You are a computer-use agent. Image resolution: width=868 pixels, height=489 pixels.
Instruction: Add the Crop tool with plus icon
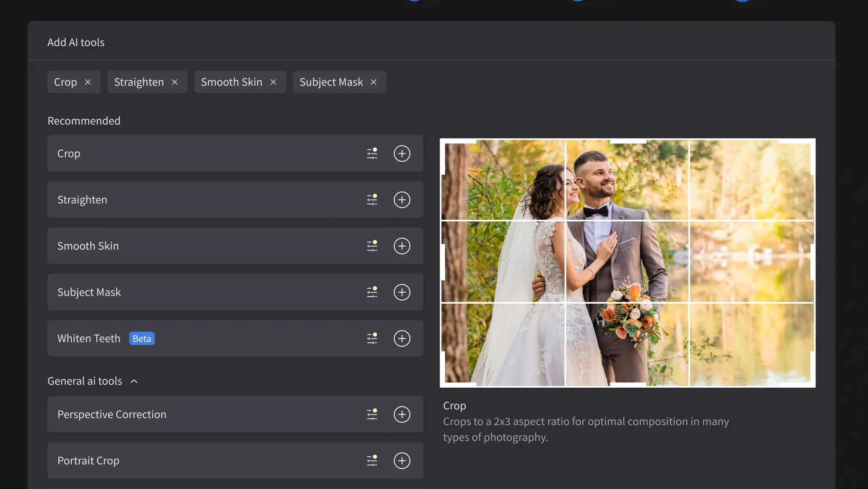pos(402,153)
